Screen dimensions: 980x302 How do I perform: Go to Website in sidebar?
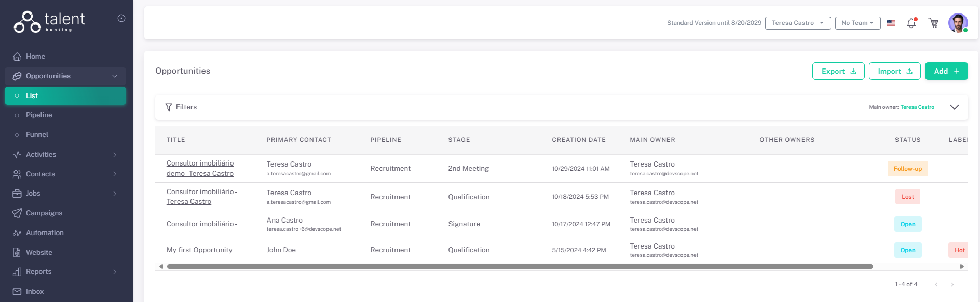pyautogui.click(x=39, y=253)
